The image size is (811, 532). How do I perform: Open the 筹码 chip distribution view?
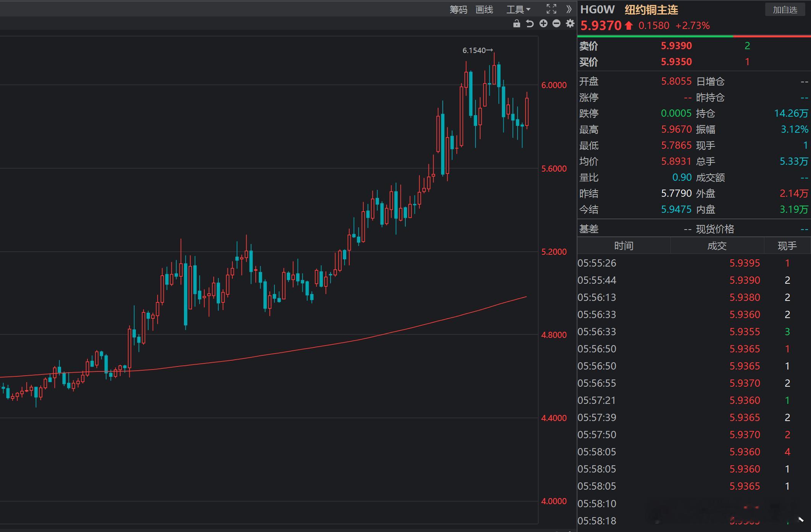(x=458, y=10)
